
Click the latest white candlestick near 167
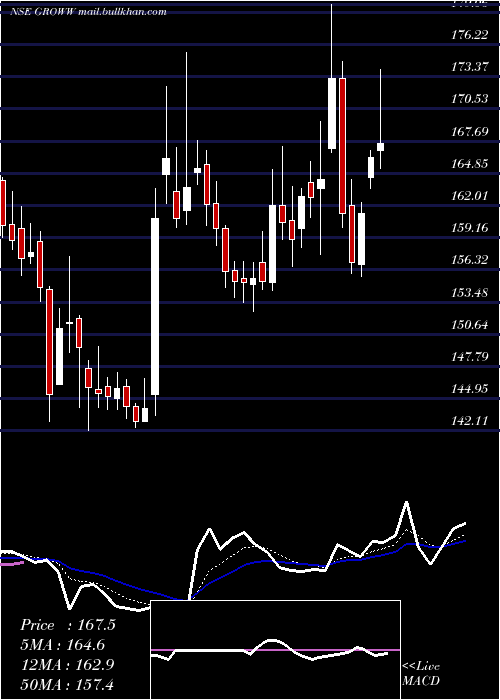[x=381, y=147]
